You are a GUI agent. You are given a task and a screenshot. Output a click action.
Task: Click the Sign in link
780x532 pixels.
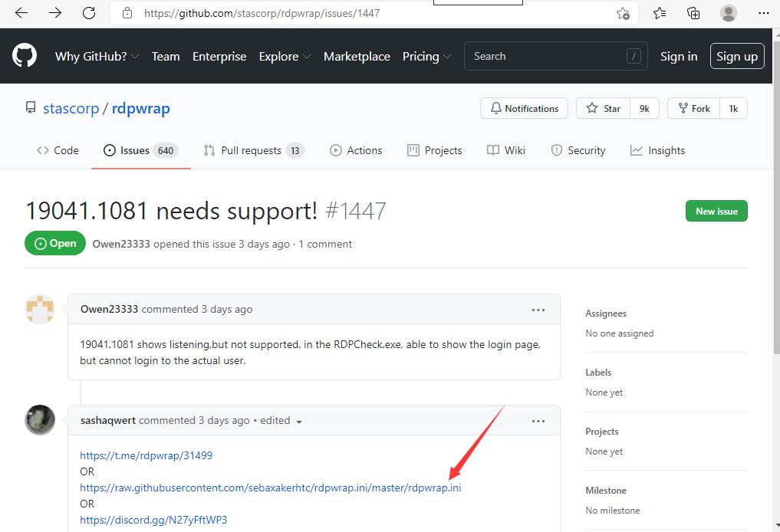click(679, 56)
